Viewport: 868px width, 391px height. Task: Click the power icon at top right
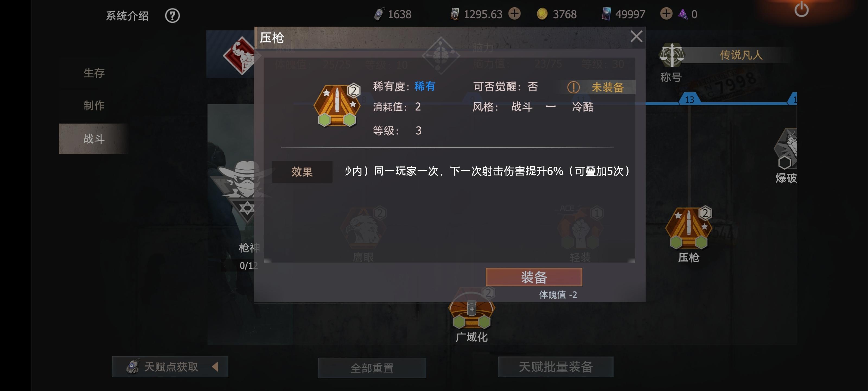click(801, 10)
